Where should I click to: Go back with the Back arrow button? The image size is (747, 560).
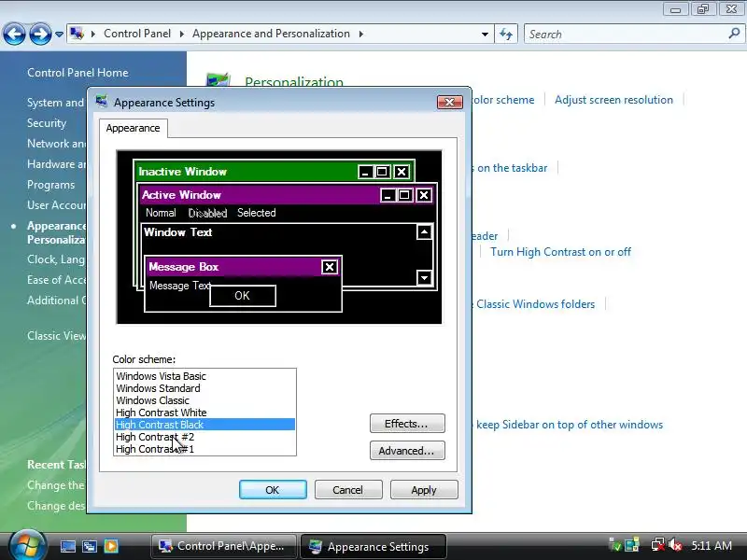pyautogui.click(x=14, y=35)
